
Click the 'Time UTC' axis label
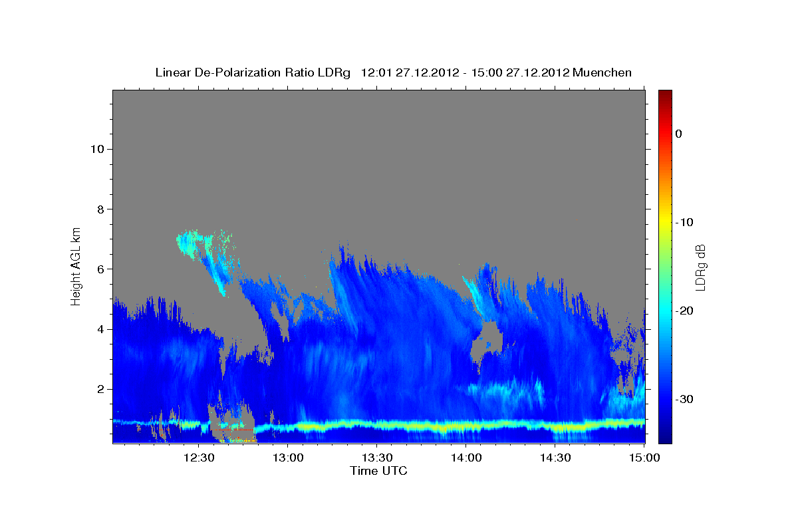pyautogui.click(x=378, y=471)
